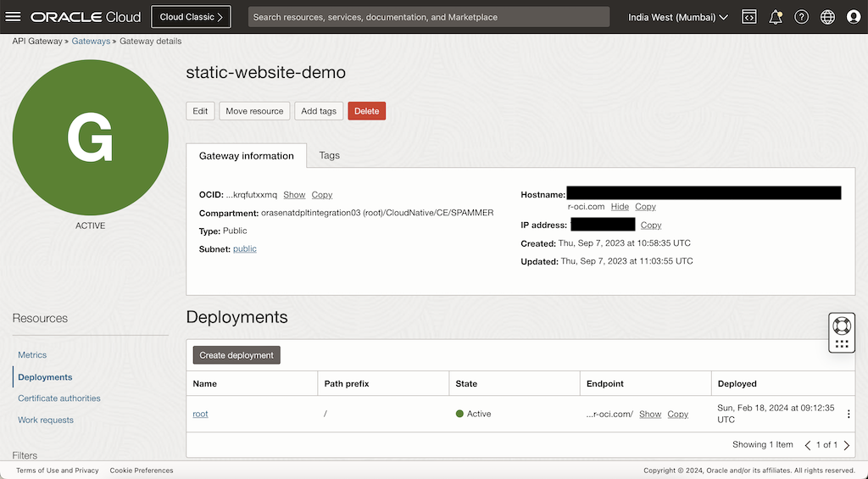Click the search resources field
Screen dimensions: 868x479
pos(428,17)
